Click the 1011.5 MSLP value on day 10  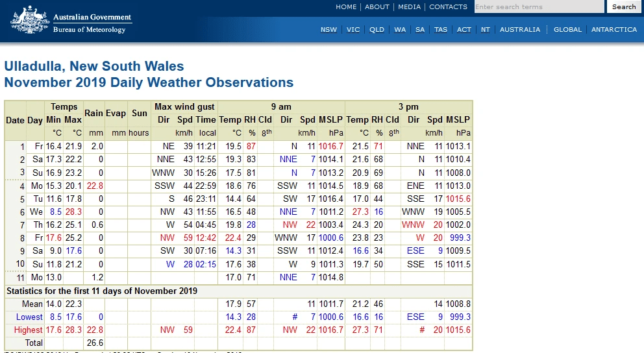[x=458, y=264]
